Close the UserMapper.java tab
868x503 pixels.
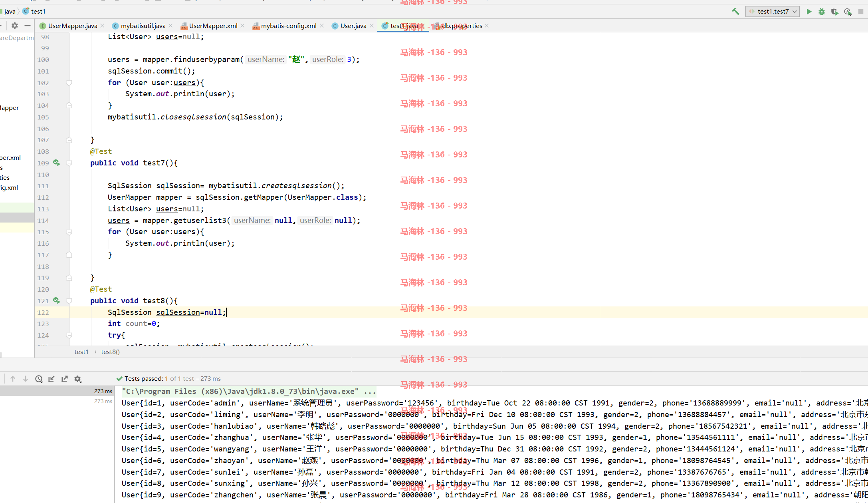point(103,26)
